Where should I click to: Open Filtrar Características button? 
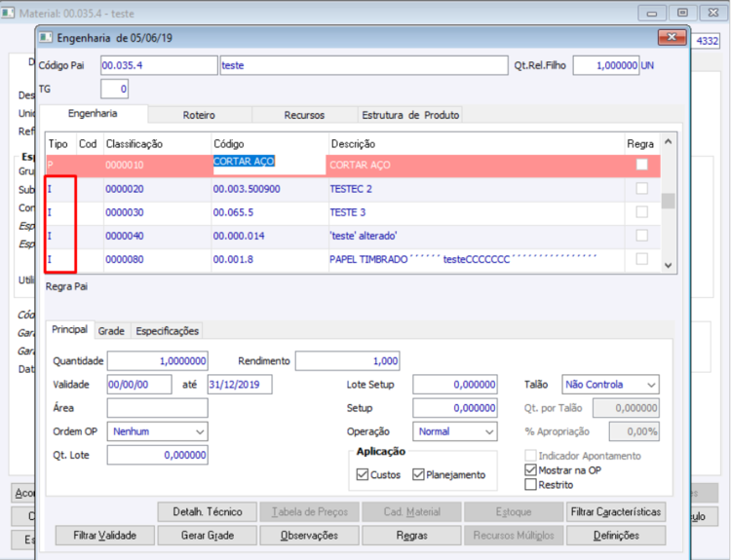[x=615, y=511]
